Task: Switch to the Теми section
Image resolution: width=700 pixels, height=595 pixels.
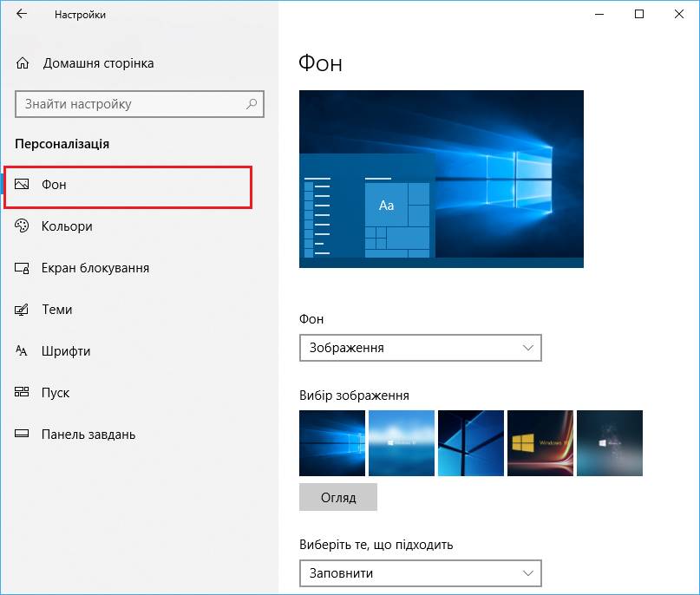Action: 56,310
